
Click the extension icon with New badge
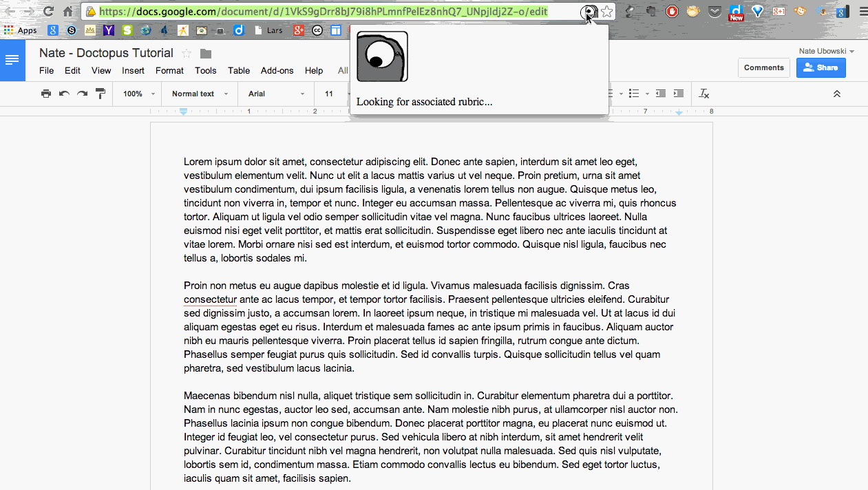pyautogui.click(x=736, y=12)
